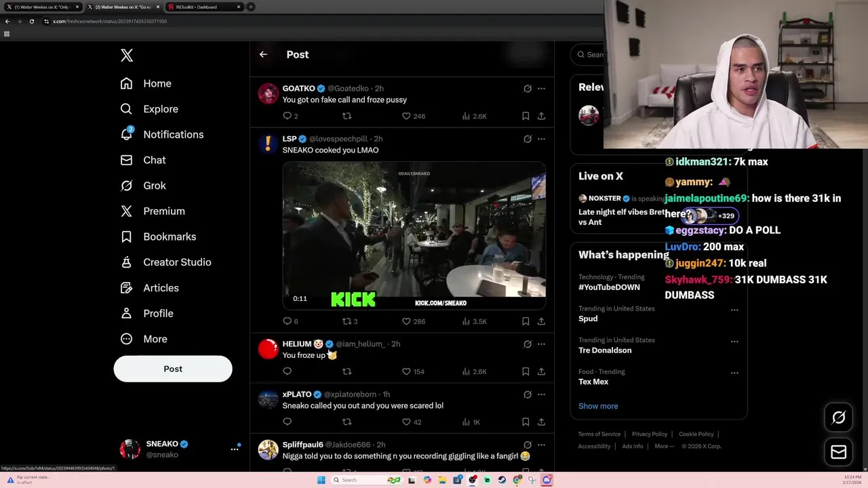View LSP post's 3.5K views
868x488 pixels.
tap(474, 321)
